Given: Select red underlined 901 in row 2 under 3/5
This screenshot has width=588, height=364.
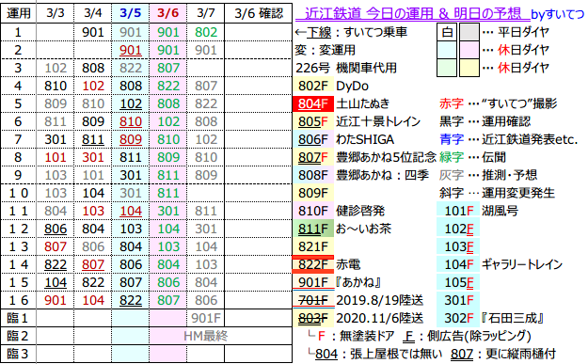Looking at the screenshot, I should 130,50.
